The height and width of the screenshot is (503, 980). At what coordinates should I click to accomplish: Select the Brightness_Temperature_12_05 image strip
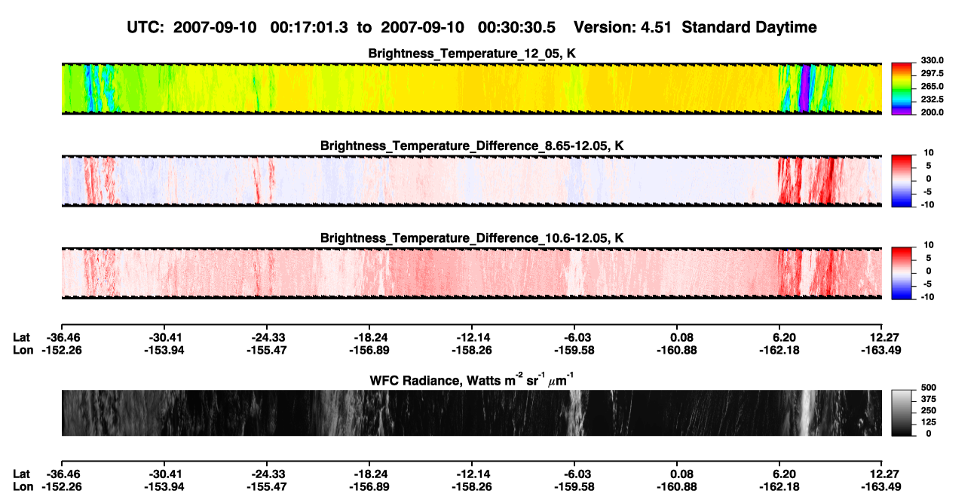click(471, 88)
